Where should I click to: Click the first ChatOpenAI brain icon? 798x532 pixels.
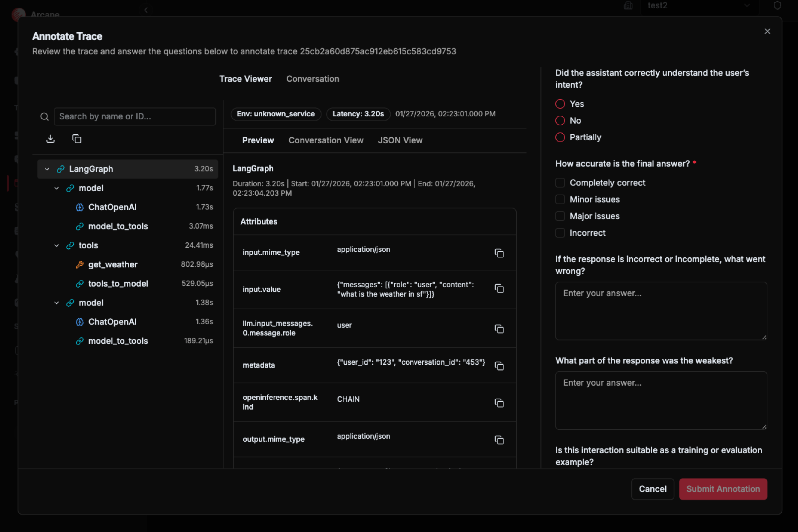click(x=80, y=207)
